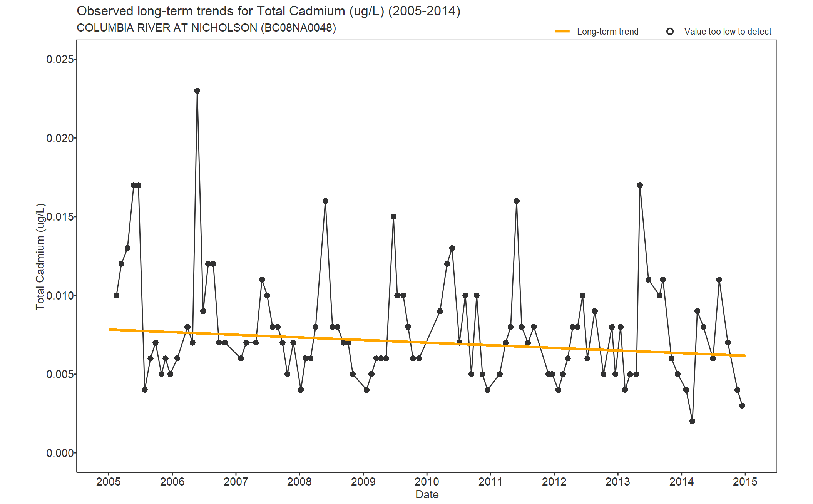Click the Long-term trend legend label

pyautogui.click(x=607, y=32)
